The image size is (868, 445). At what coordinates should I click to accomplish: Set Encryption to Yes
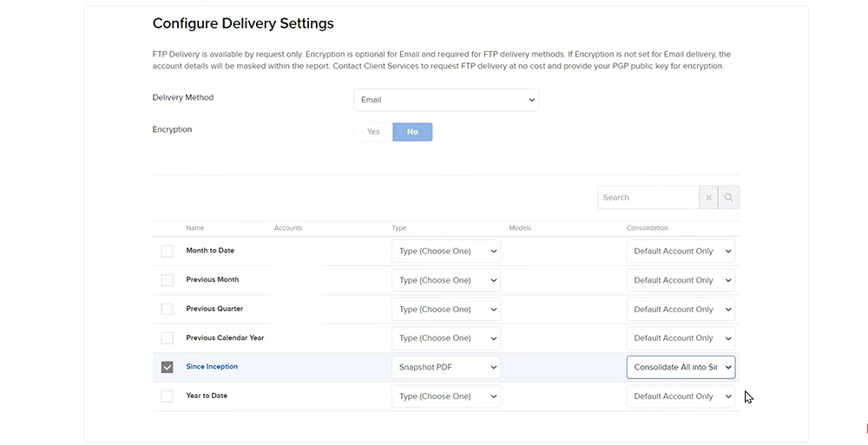coord(373,132)
